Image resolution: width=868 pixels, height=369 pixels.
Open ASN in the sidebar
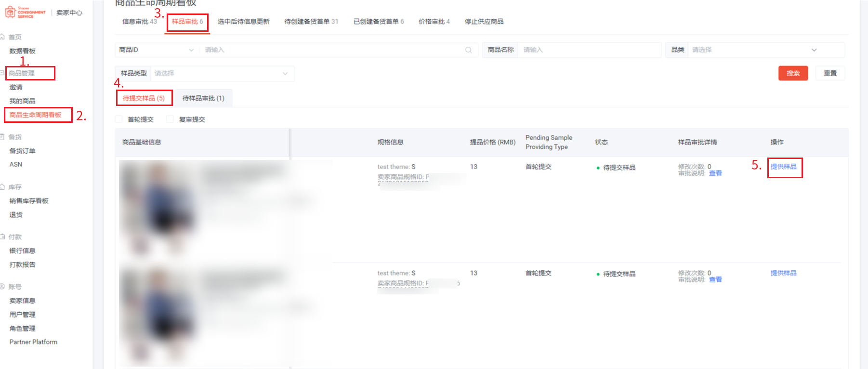[16, 164]
